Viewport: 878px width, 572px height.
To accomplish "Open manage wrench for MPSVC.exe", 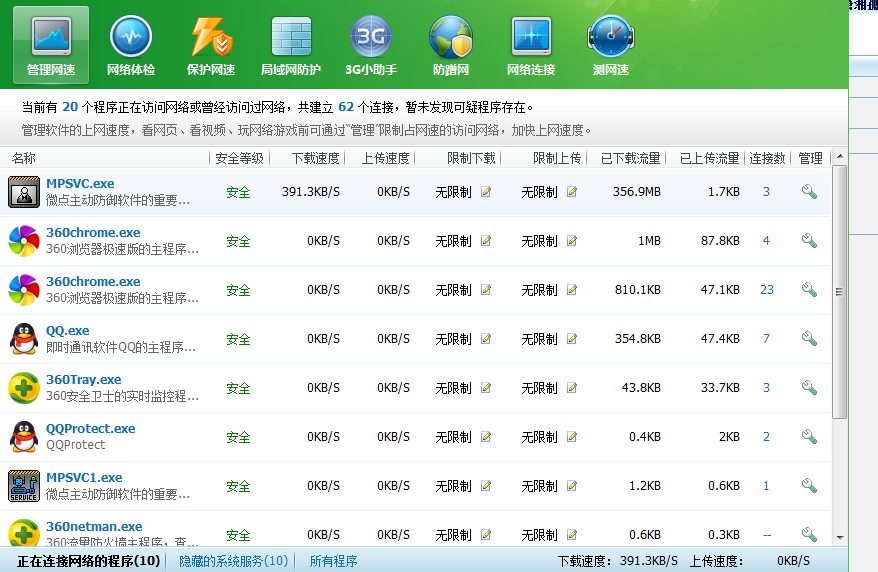I will [809, 192].
